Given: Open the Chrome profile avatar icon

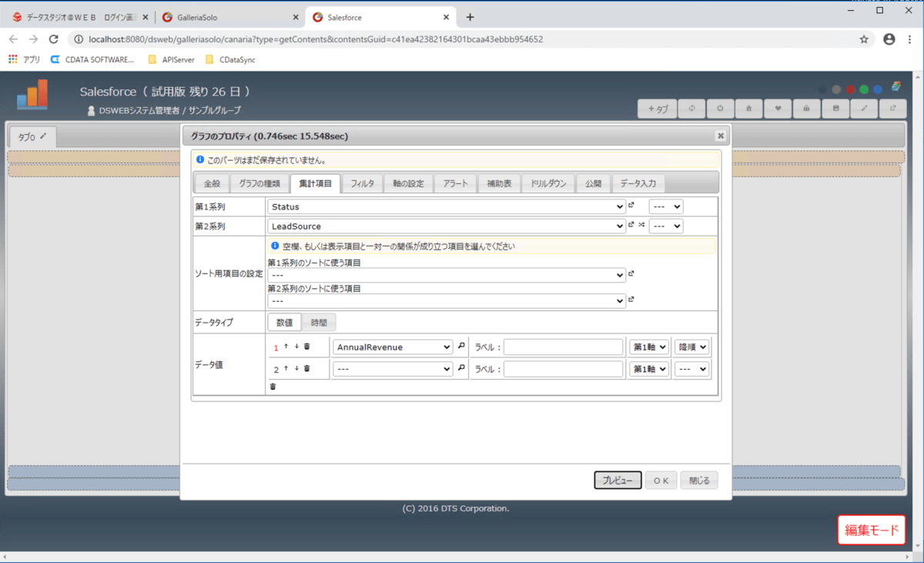Looking at the screenshot, I should coord(889,39).
